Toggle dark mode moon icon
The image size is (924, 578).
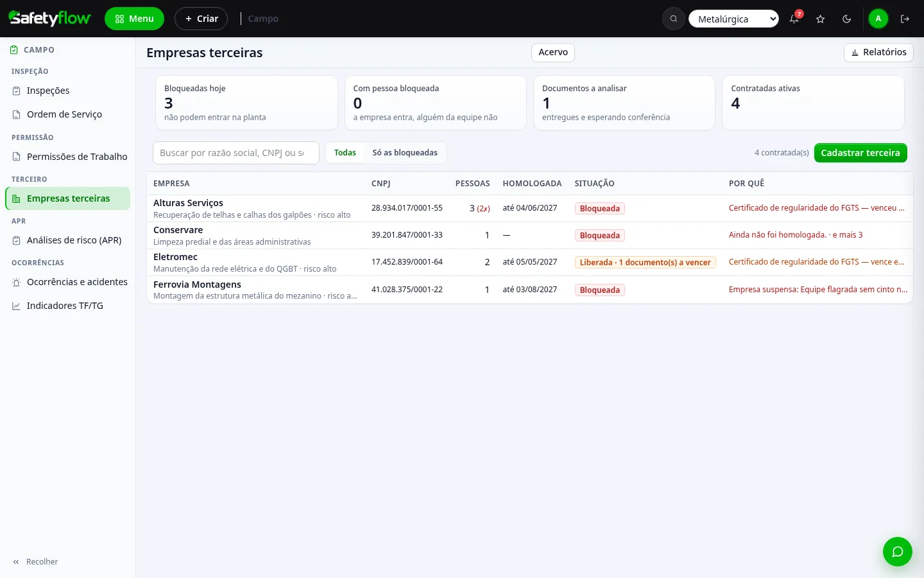[x=847, y=19]
